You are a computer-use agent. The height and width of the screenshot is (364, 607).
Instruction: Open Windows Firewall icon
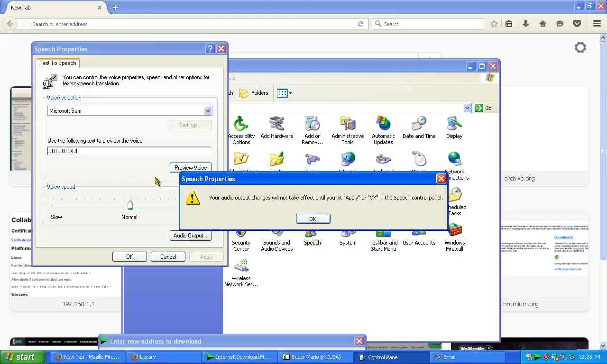coord(454,237)
